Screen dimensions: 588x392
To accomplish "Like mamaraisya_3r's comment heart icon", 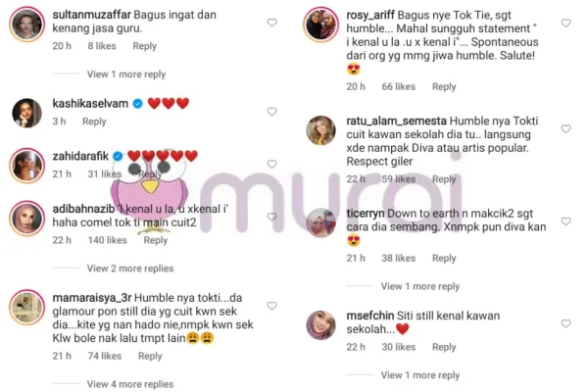I will (x=271, y=306).
